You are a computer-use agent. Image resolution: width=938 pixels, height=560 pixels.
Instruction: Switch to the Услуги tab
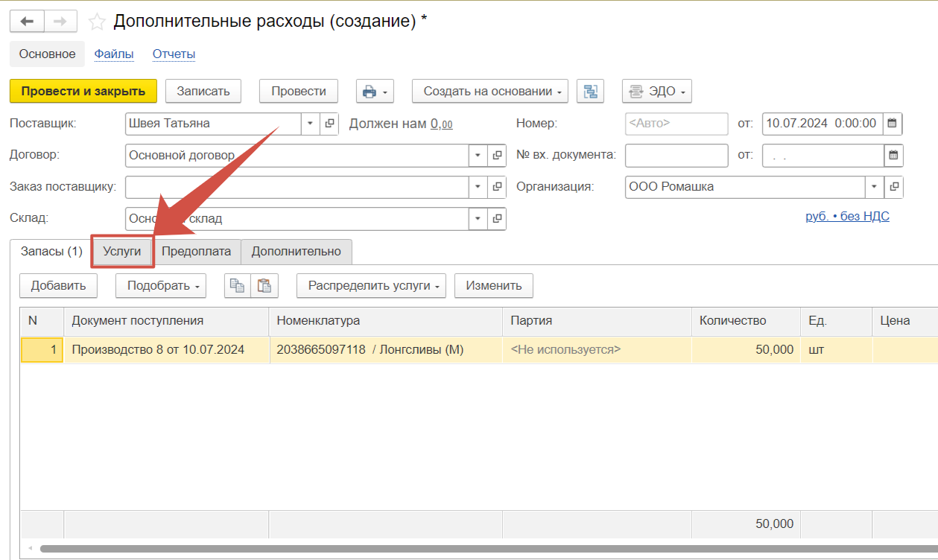pos(122,252)
